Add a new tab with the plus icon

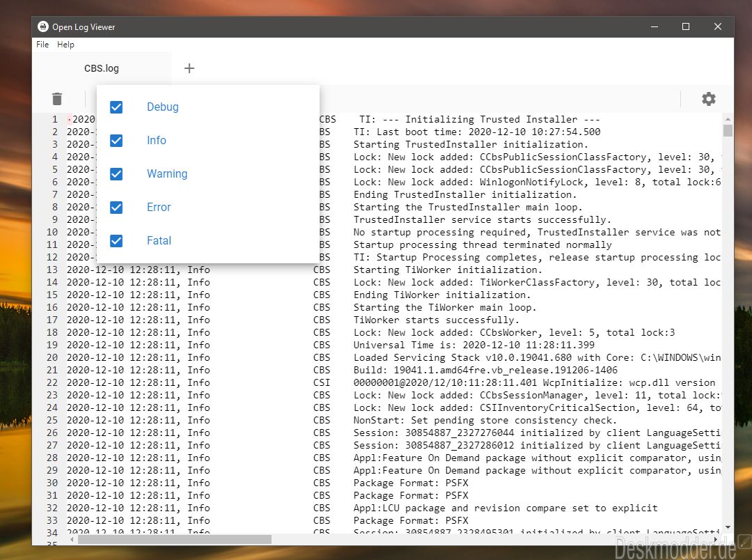tap(189, 68)
